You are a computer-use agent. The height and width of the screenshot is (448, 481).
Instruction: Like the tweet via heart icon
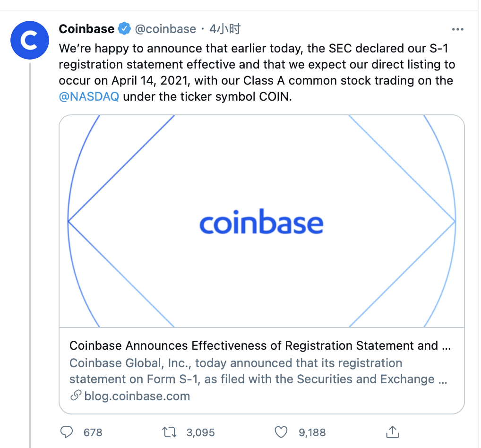281,432
